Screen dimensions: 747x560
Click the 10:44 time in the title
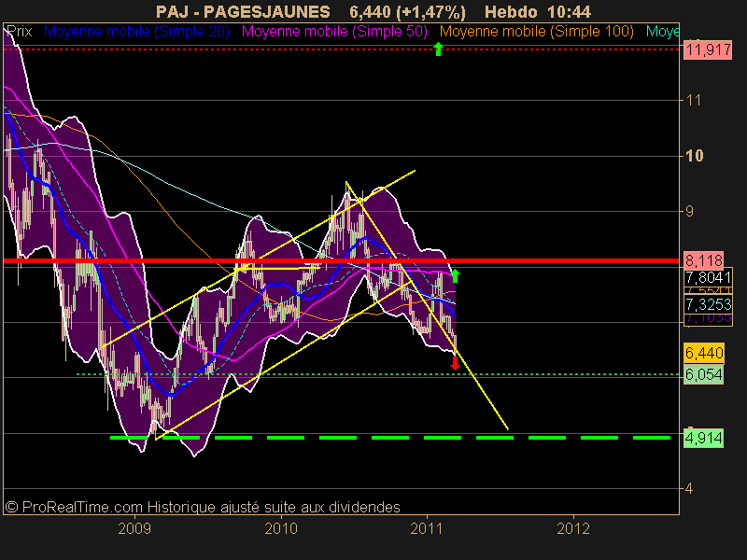coord(570,12)
